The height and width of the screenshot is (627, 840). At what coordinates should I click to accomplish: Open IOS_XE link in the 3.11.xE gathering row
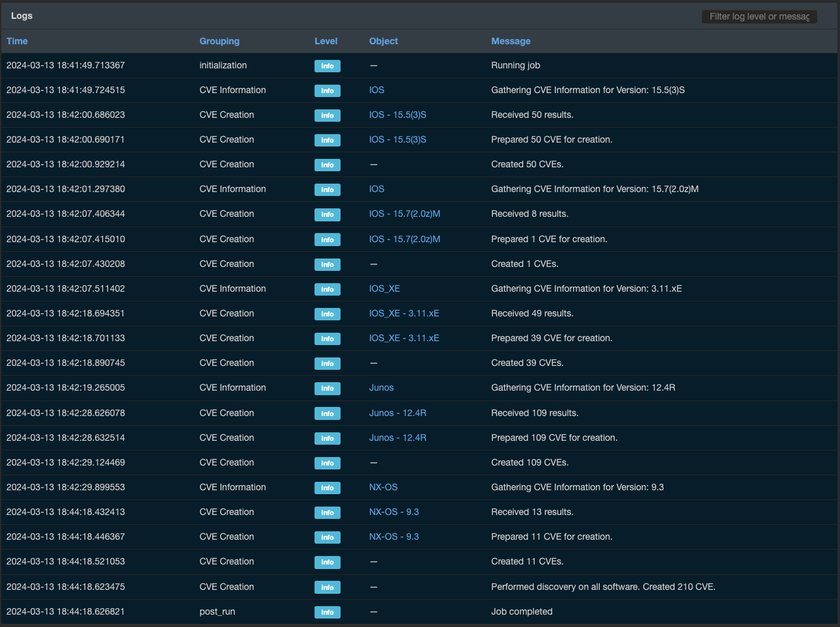coord(384,288)
